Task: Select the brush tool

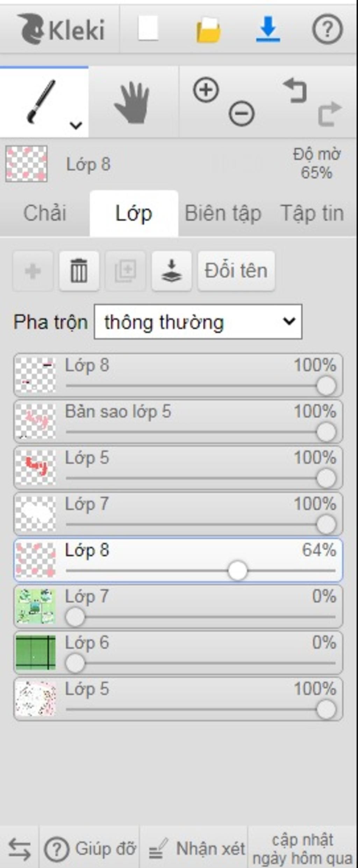Action: point(41,102)
